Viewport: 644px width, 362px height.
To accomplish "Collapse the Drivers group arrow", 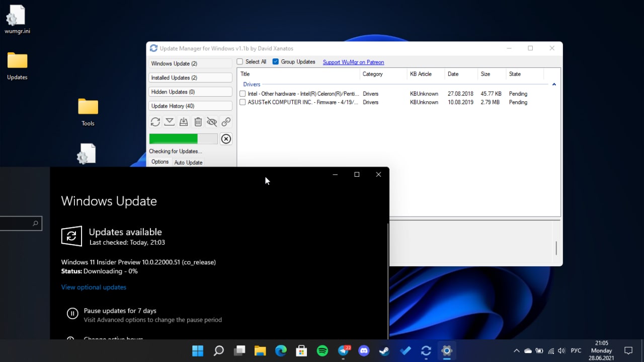I will point(554,85).
